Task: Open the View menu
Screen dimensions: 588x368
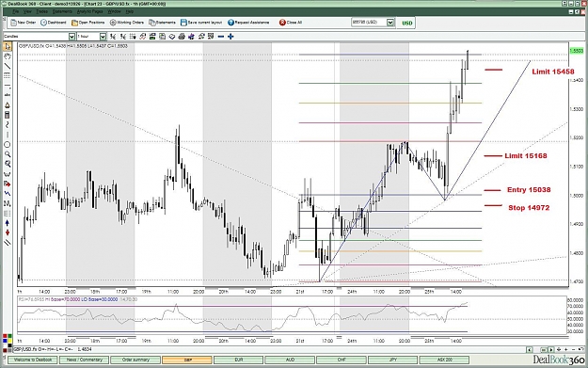Action: 27,11
